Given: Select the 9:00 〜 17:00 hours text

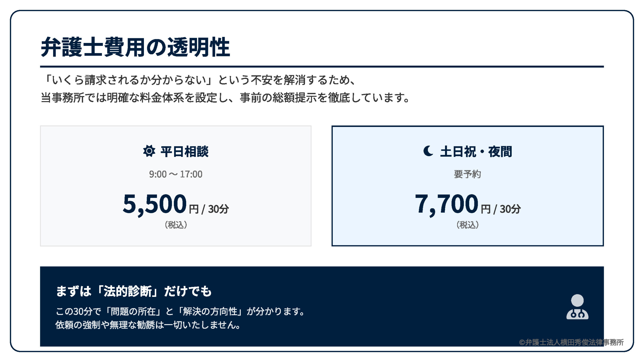Looking at the screenshot, I should pyautogui.click(x=176, y=174).
